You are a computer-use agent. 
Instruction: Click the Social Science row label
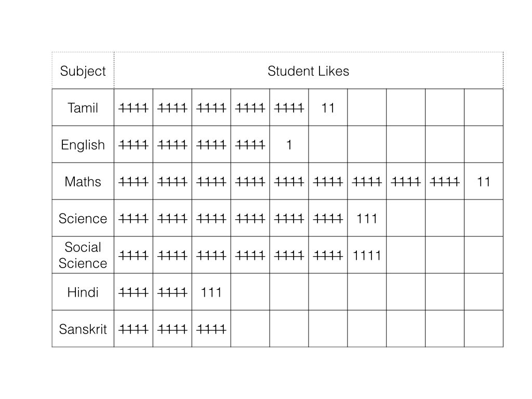pos(83,255)
